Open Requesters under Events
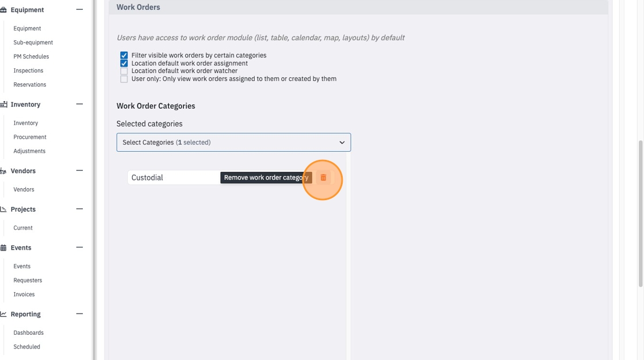 pyautogui.click(x=28, y=280)
